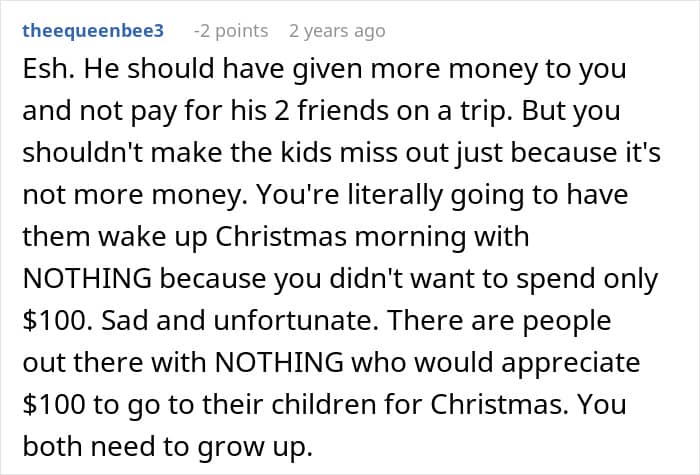Click the -2 points score label
The image size is (700, 475).
tap(231, 31)
